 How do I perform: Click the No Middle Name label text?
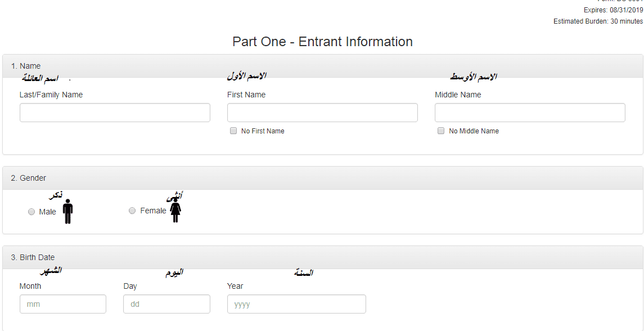(474, 131)
